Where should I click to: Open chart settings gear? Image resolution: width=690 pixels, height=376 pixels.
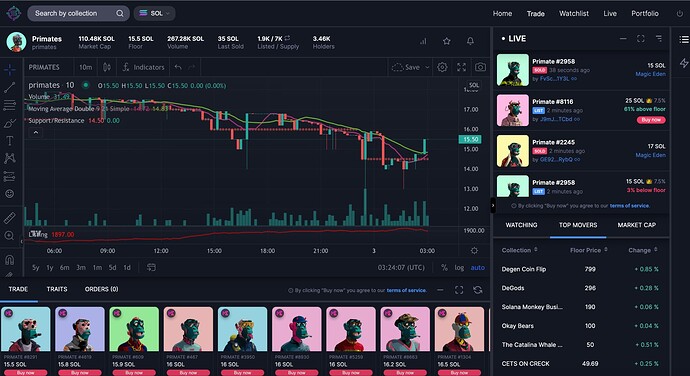pyautogui.click(x=442, y=67)
